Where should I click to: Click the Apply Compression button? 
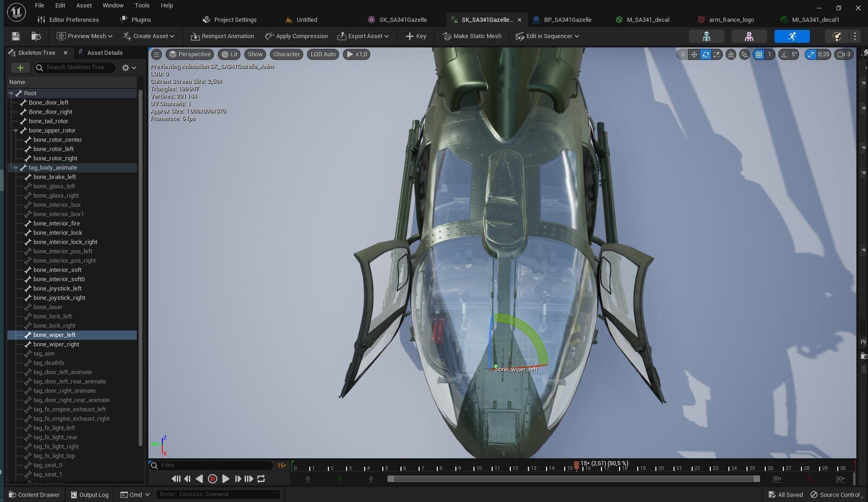[x=296, y=36]
